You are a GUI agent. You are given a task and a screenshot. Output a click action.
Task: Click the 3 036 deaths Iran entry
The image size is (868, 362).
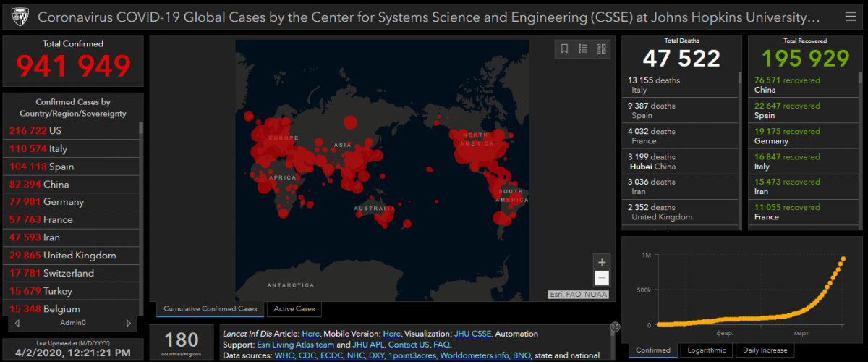679,186
